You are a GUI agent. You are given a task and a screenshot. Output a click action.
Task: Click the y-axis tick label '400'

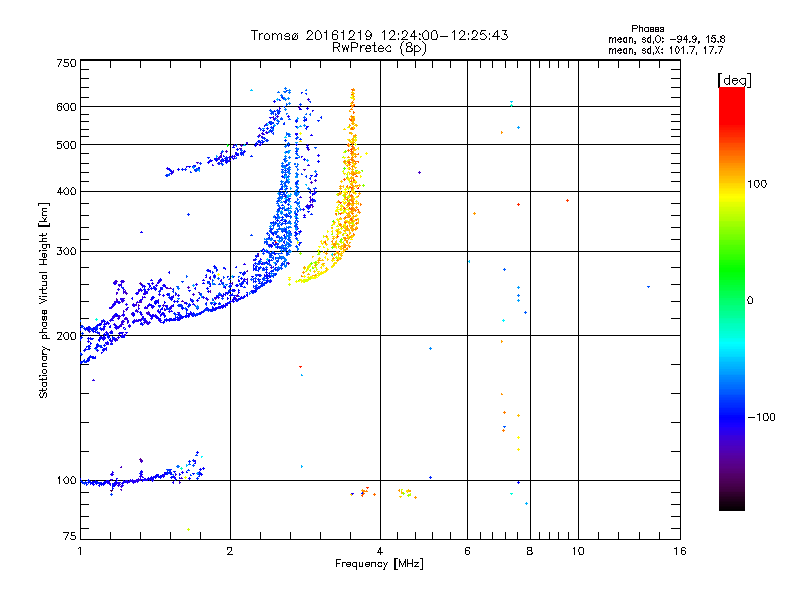(x=66, y=191)
